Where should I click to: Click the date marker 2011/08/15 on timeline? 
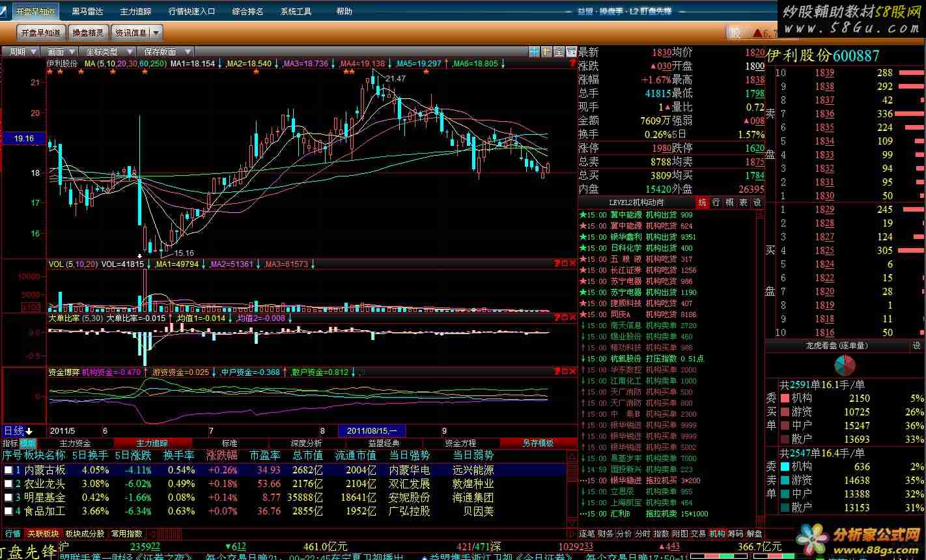[x=372, y=430]
